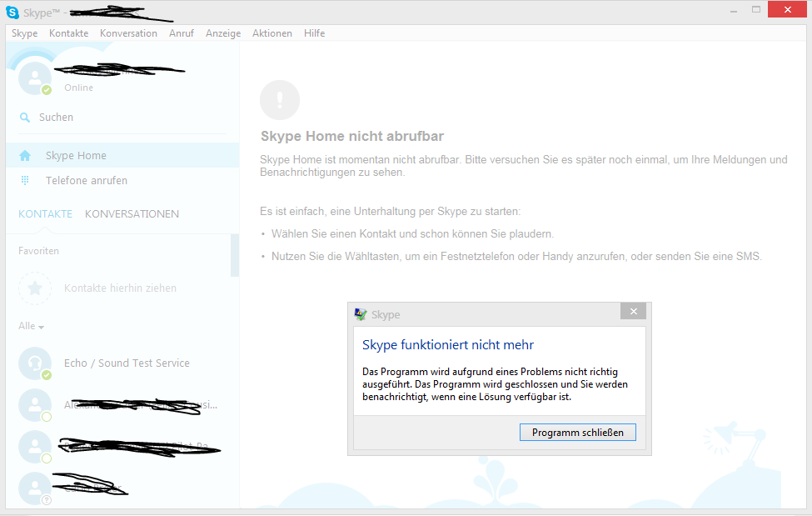This screenshot has height=516, width=812.
Task: Click the dial pad icon
Action: pyautogui.click(x=24, y=180)
